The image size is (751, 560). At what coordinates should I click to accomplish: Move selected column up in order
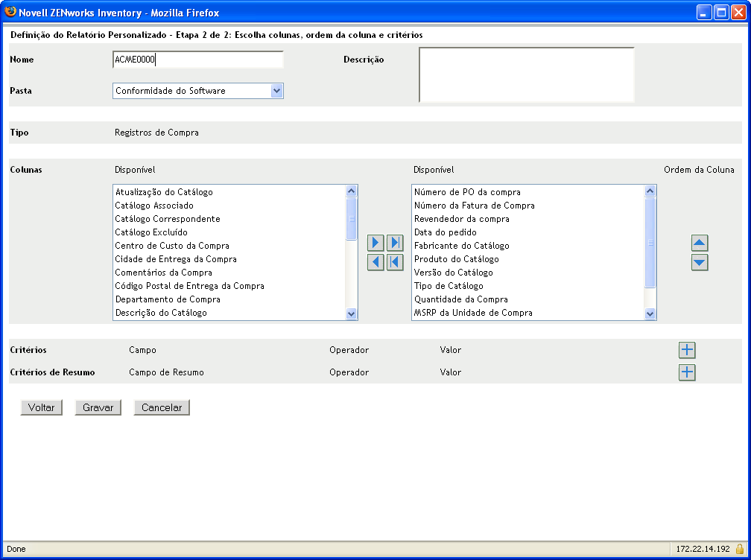point(700,243)
